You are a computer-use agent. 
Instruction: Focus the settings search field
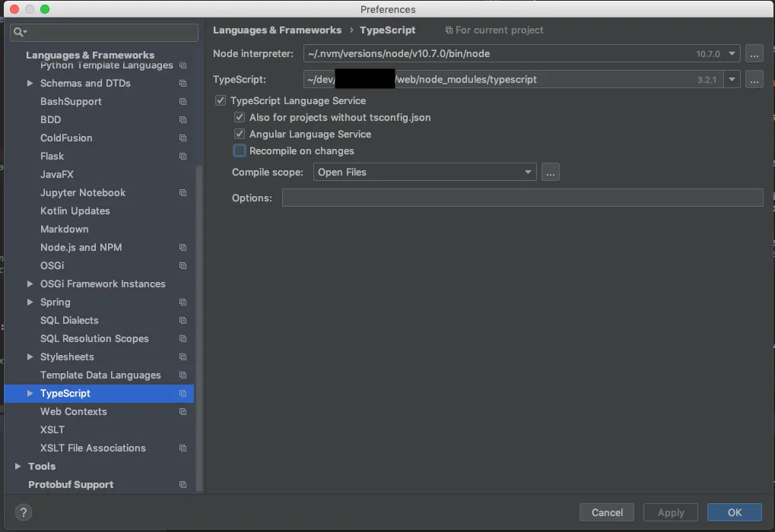pyautogui.click(x=104, y=32)
